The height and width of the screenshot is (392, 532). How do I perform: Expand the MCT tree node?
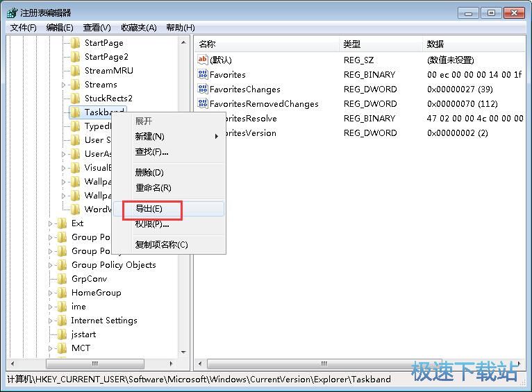coord(50,348)
